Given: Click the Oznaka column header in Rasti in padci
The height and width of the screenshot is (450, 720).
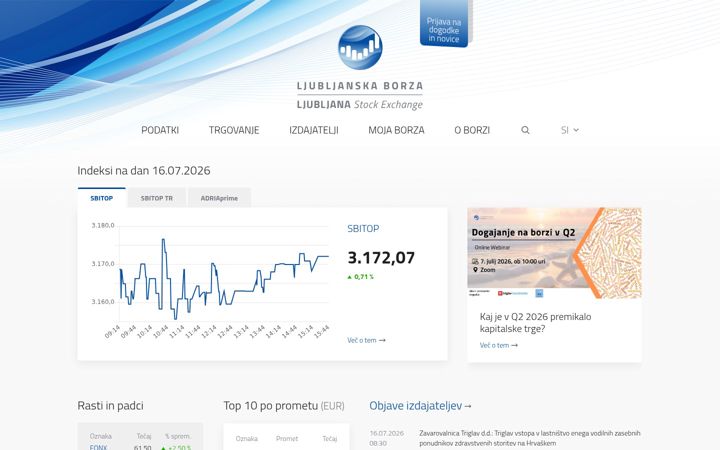Looking at the screenshot, I should click(x=101, y=436).
